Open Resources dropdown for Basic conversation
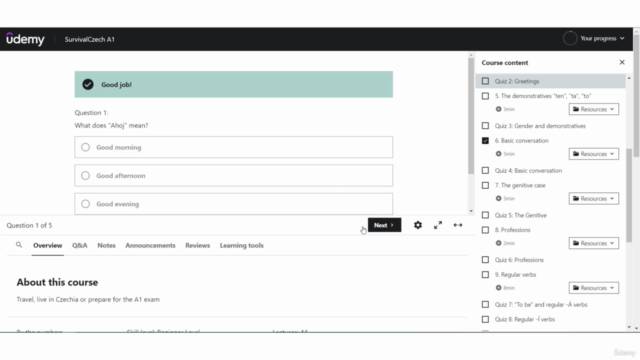Screen dimensions: 640x360 coord(593,154)
